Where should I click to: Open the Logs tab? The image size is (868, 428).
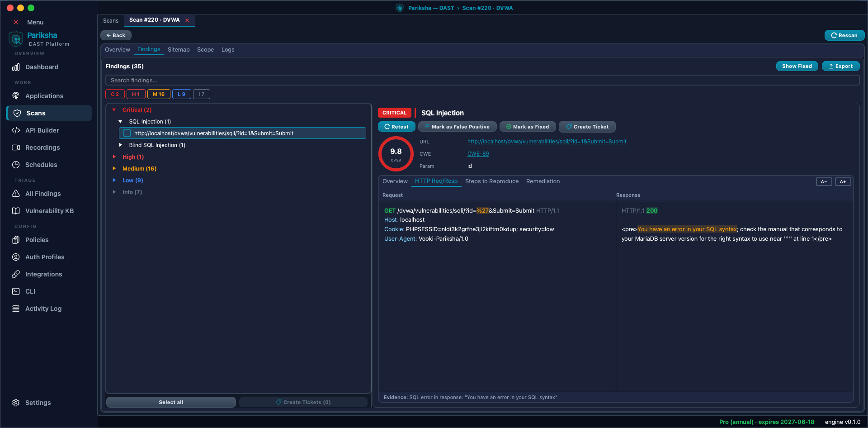click(228, 50)
